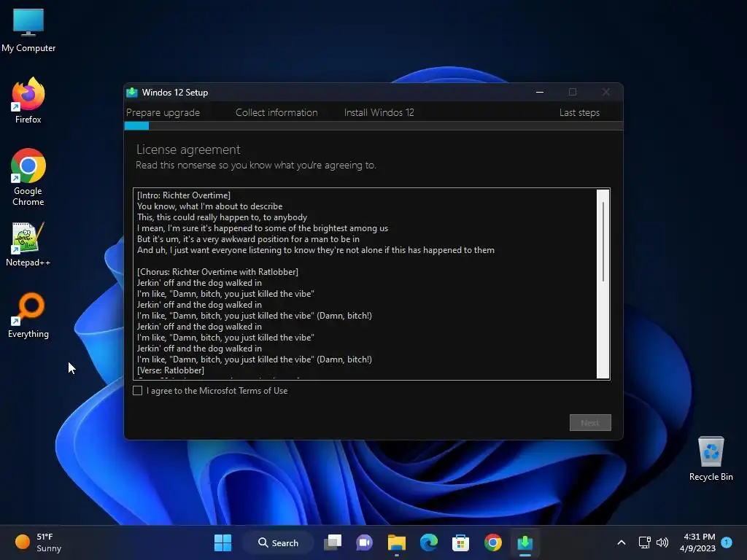This screenshot has width=747, height=560.
Task: Select the Notepad++ desktop shortcut
Action: (28, 244)
